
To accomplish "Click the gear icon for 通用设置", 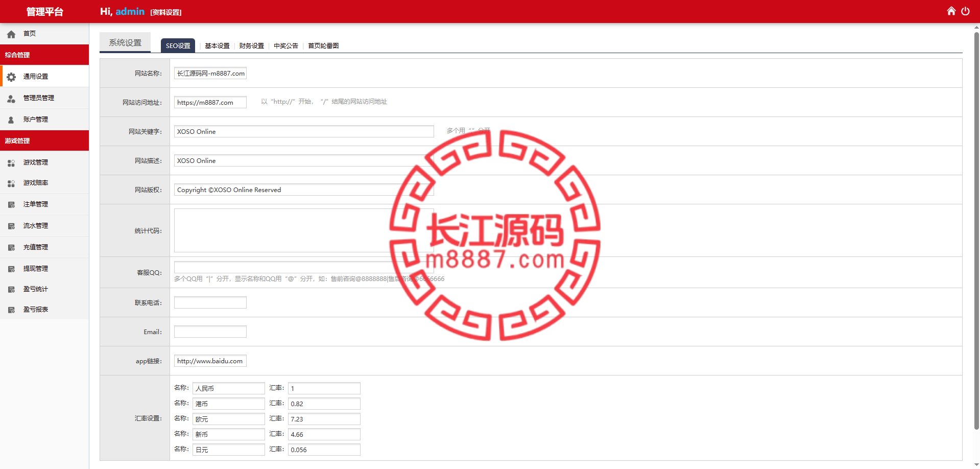I will pos(11,77).
